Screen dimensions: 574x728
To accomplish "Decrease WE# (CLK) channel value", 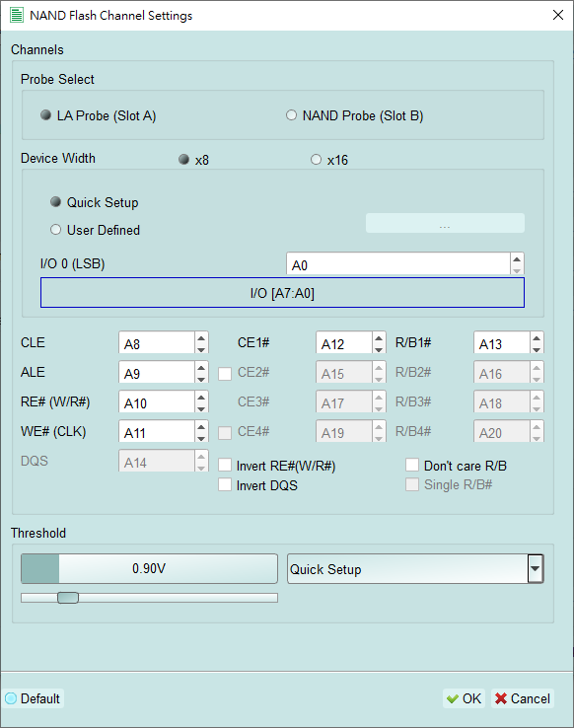I will 201,438.
